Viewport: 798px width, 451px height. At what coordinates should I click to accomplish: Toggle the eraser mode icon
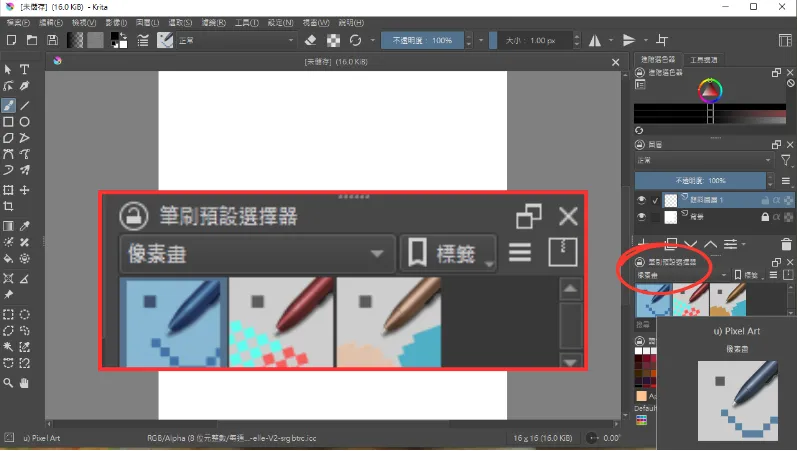(x=310, y=40)
